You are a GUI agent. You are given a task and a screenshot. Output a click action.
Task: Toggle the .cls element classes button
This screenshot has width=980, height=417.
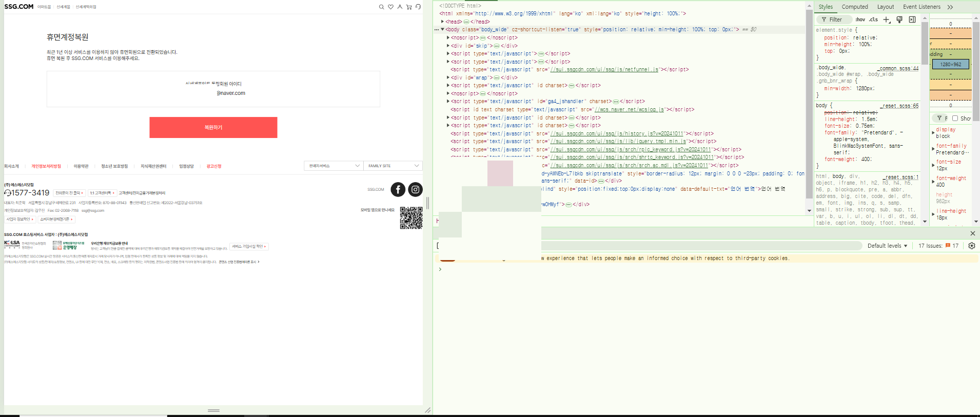pyautogui.click(x=873, y=19)
